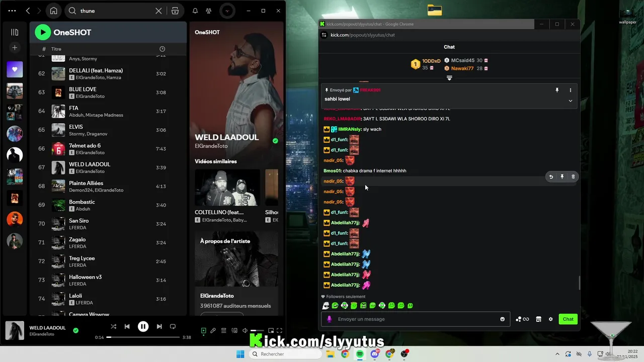Open Mixtape Madness artist link
The width and height of the screenshot is (644, 362).
tap(105, 115)
